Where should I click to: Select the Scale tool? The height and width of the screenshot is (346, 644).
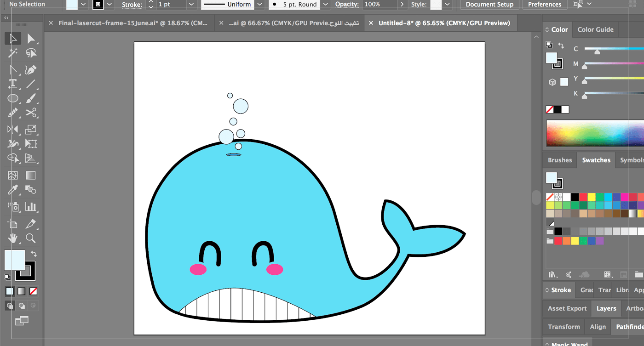coord(31,130)
